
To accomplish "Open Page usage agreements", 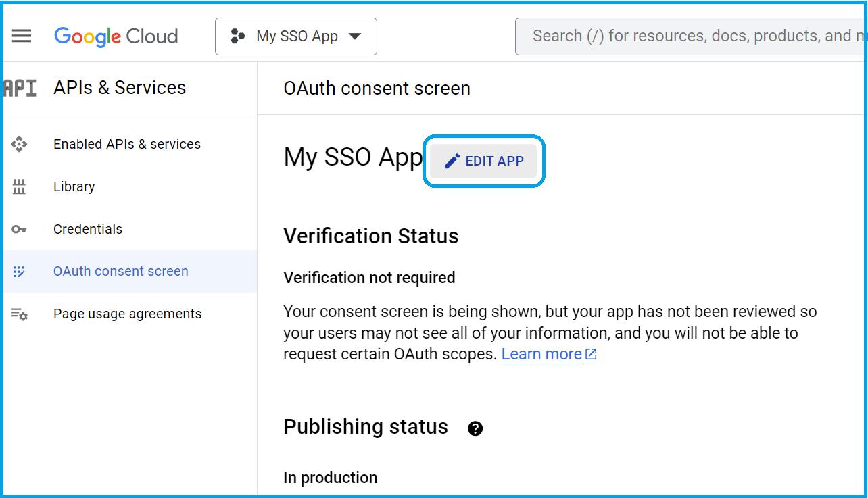I will [x=128, y=314].
